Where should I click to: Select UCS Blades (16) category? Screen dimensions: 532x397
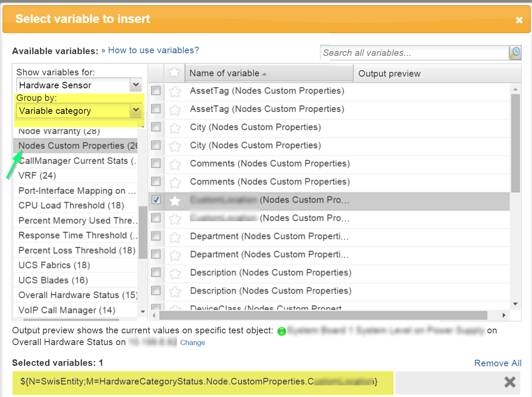[x=76, y=281]
